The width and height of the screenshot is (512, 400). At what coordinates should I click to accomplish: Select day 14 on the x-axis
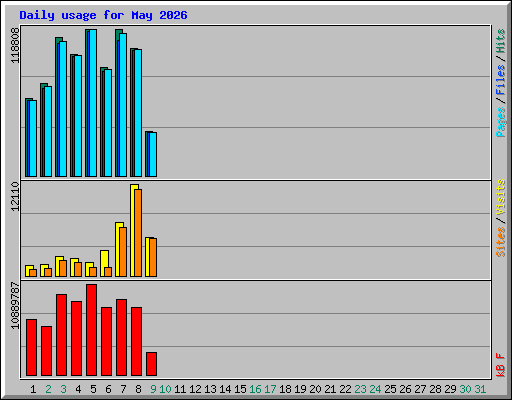[225, 389]
